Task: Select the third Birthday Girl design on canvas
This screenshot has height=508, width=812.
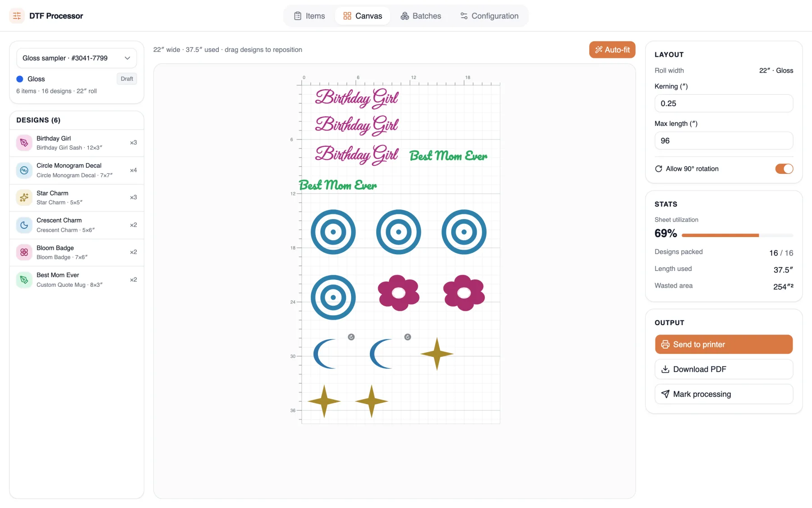Action: point(357,154)
